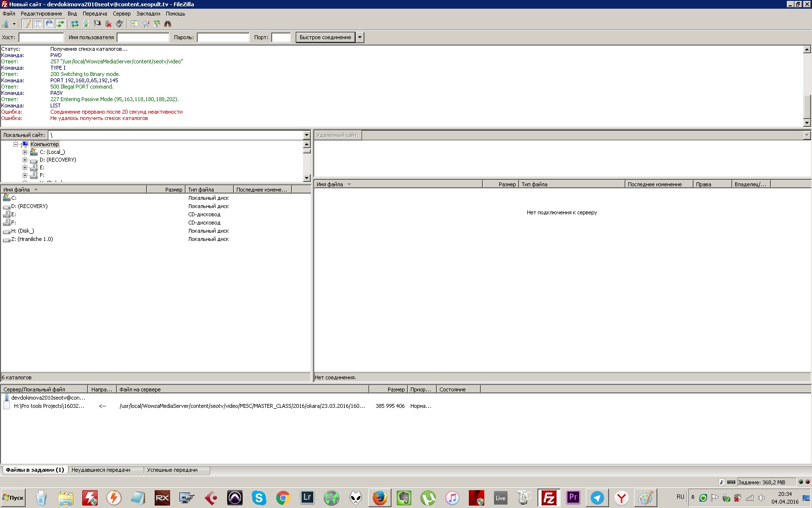This screenshot has height=508, width=812.
Task: Sort local files by Тип файла column
Action: tap(209, 190)
